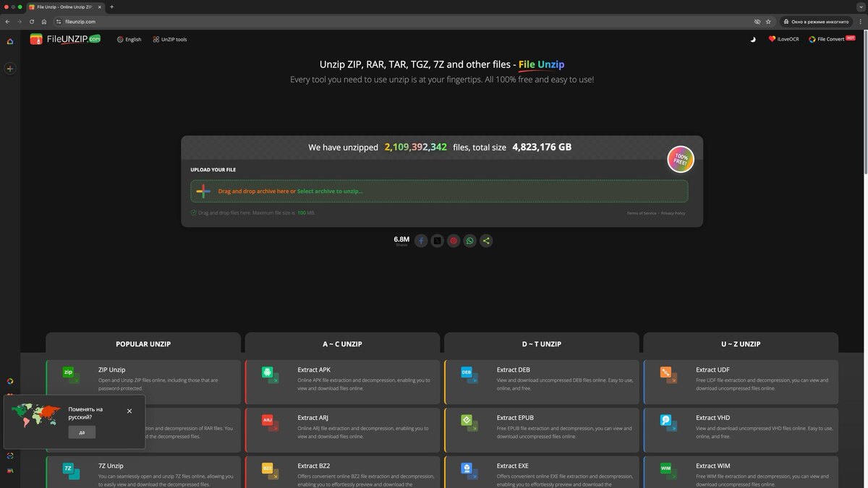The image size is (868, 488).
Task: Open the Extract UDF title
Action: coord(712,369)
